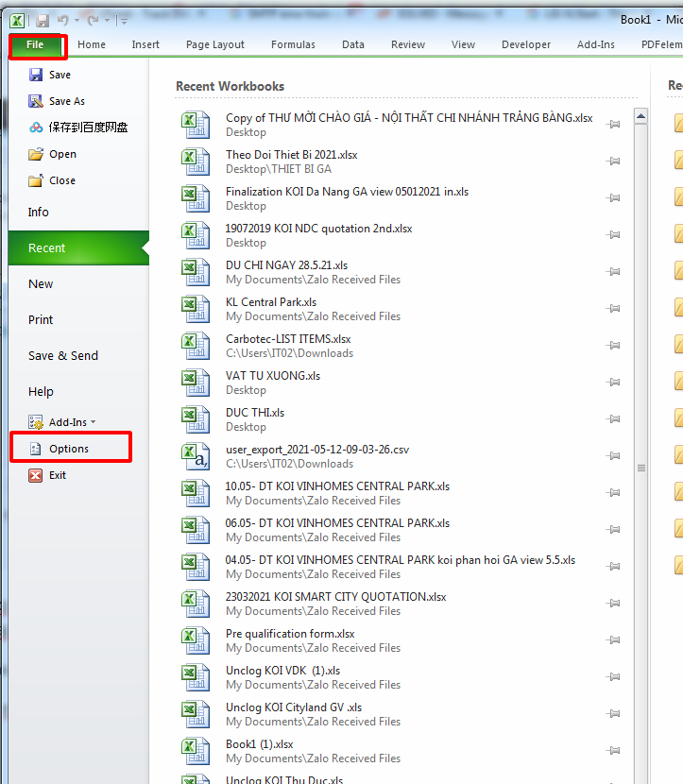This screenshot has width=683, height=784.
Task: Click icon of 10.05- DT KOI VINHOMES file
Action: tap(196, 493)
